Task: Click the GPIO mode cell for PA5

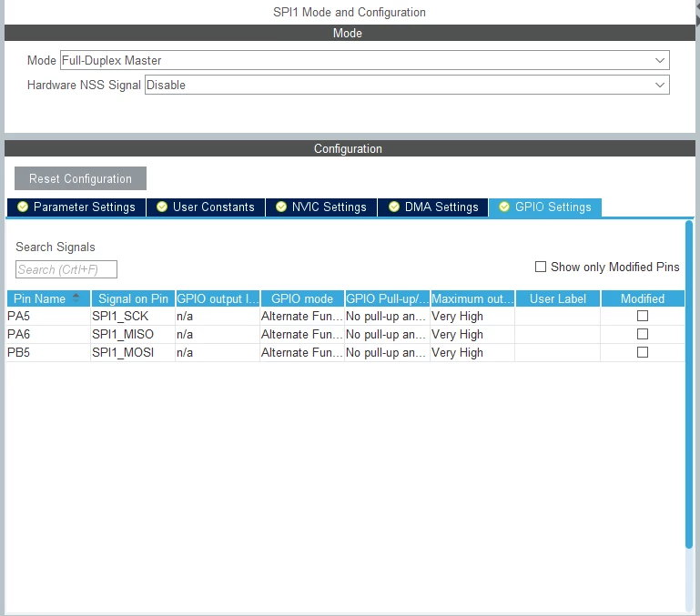Action: click(x=302, y=316)
